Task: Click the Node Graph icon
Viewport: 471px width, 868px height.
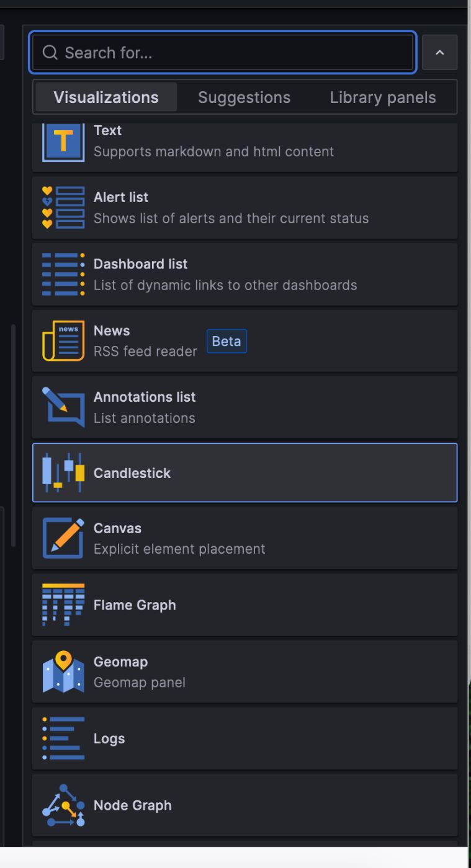Action: coord(63,805)
